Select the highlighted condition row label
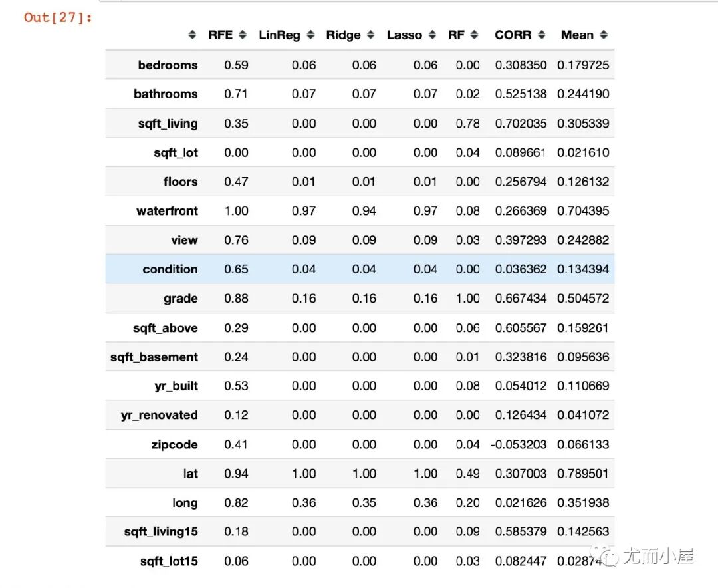 (x=170, y=269)
